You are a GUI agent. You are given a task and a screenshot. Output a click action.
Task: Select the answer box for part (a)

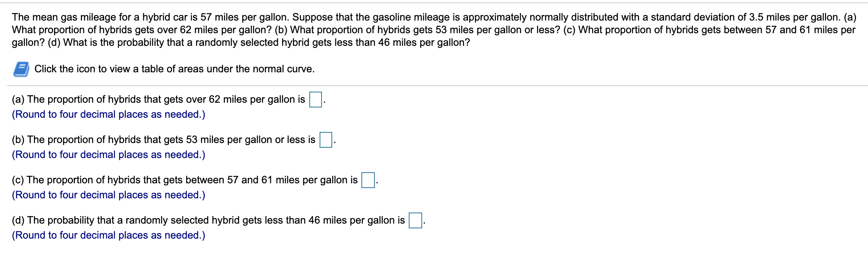point(315,99)
